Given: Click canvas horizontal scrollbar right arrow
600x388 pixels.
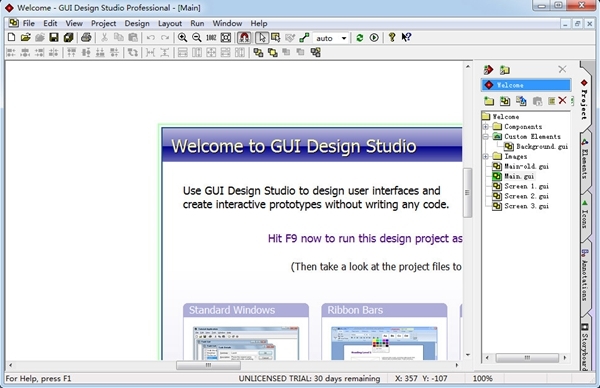Looking at the screenshot, I should click(x=457, y=365).
